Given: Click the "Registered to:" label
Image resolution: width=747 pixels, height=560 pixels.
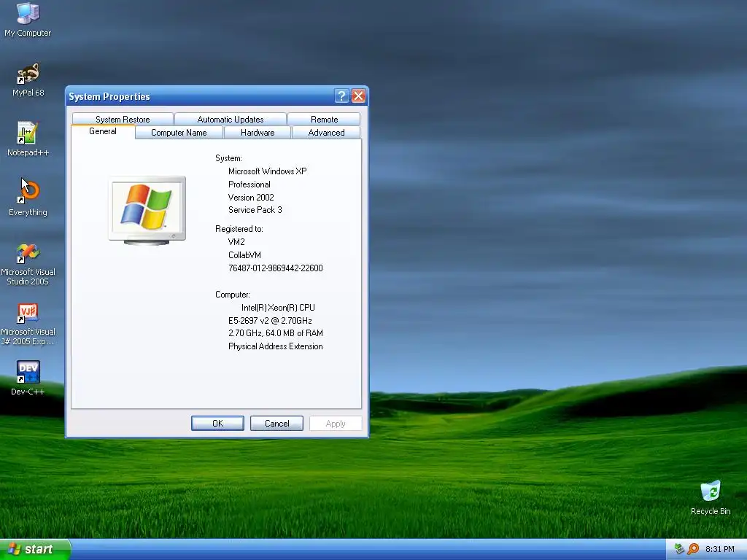Looking at the screenshot, I should coord(239,229).
